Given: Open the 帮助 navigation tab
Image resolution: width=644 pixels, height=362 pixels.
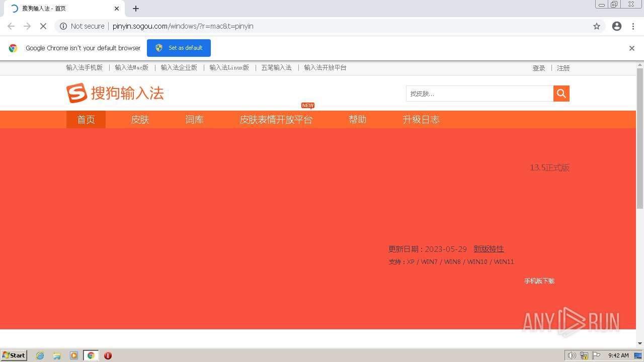Looking at the screenshot, I should click(358, 119).
